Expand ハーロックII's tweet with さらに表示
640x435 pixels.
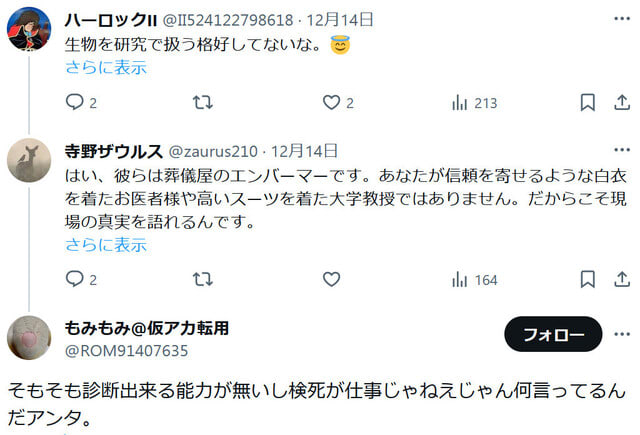pyautogui.click(x=106, y=67)
